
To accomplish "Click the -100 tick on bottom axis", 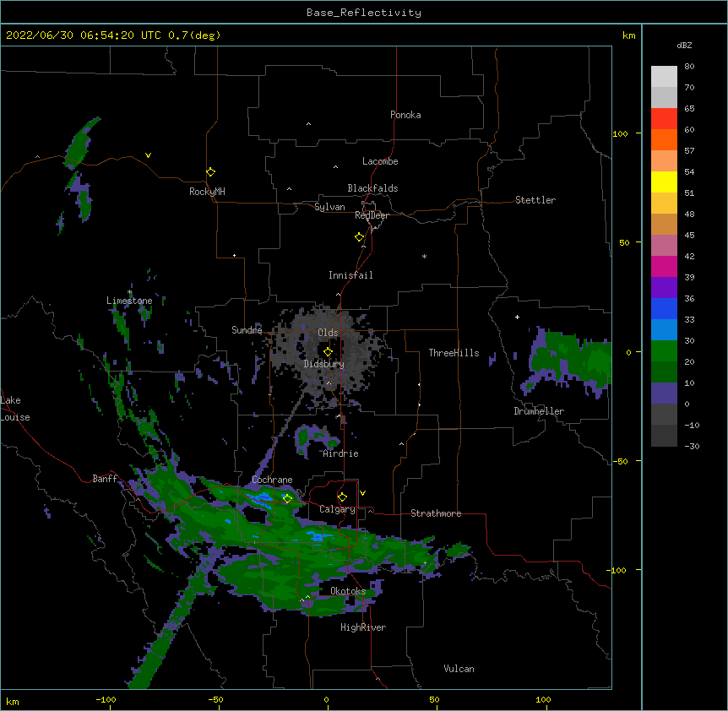I will [106, 699].
